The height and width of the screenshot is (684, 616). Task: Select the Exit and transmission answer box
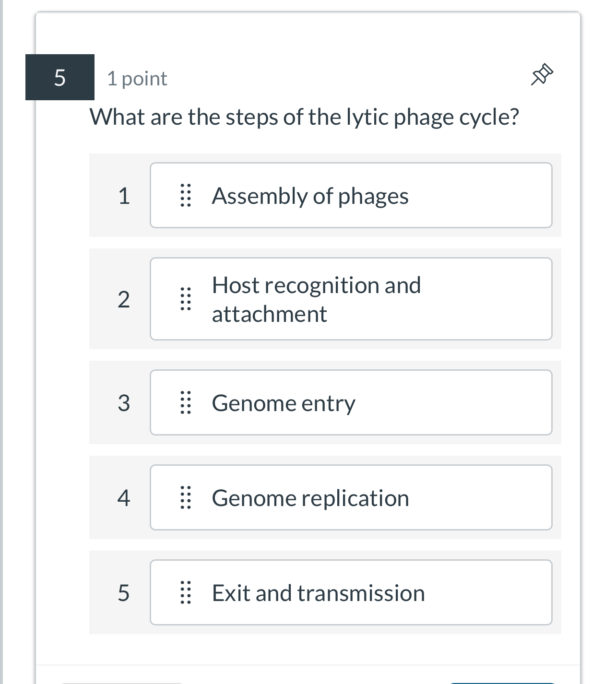pyautogui.click(x=351, y=593)
